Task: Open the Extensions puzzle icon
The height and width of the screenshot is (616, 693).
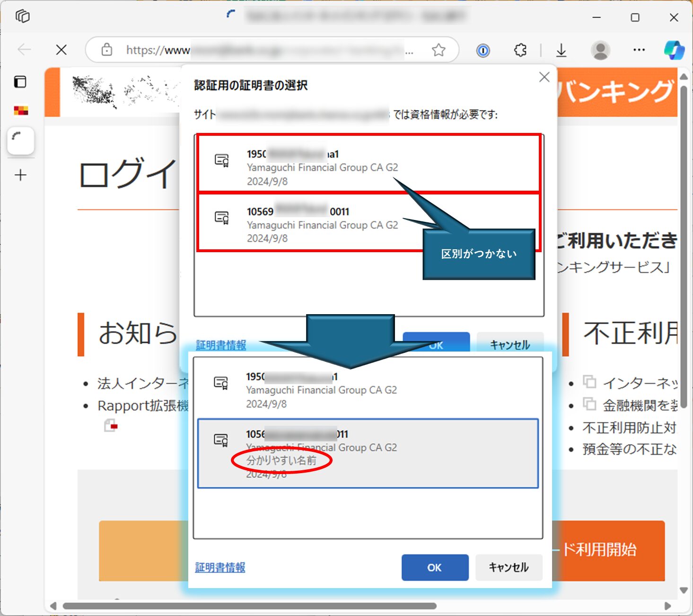Action: 520,50
